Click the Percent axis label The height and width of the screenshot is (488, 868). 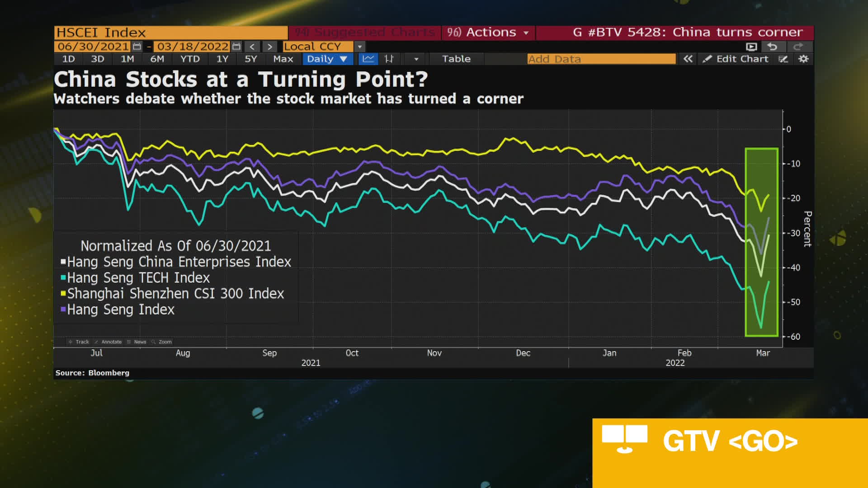[807, 229]
